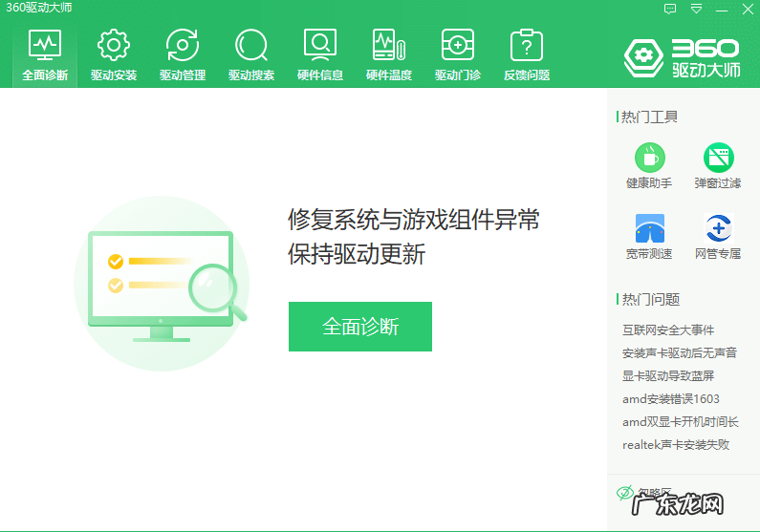Click the green 全面诊断 start button
The width and height of the screenshot is (760, 532).
click(360, 327)
